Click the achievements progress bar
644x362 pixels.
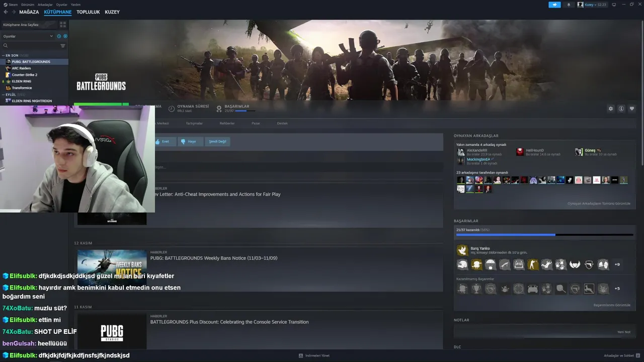tap(544, 235)
